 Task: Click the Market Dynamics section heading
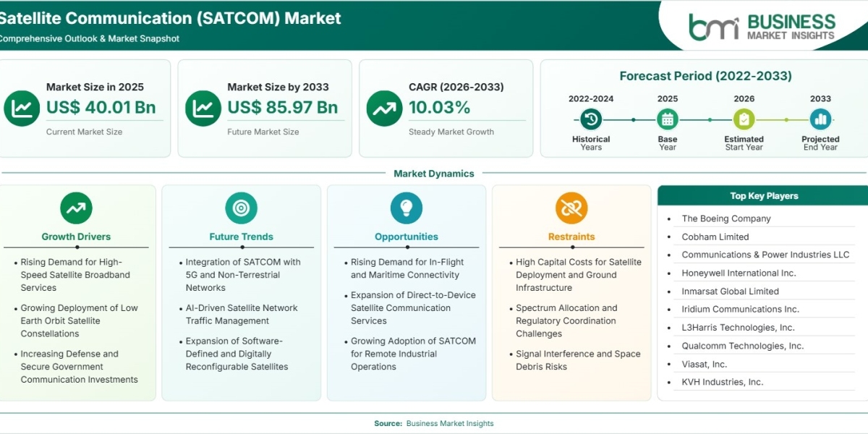434,174
